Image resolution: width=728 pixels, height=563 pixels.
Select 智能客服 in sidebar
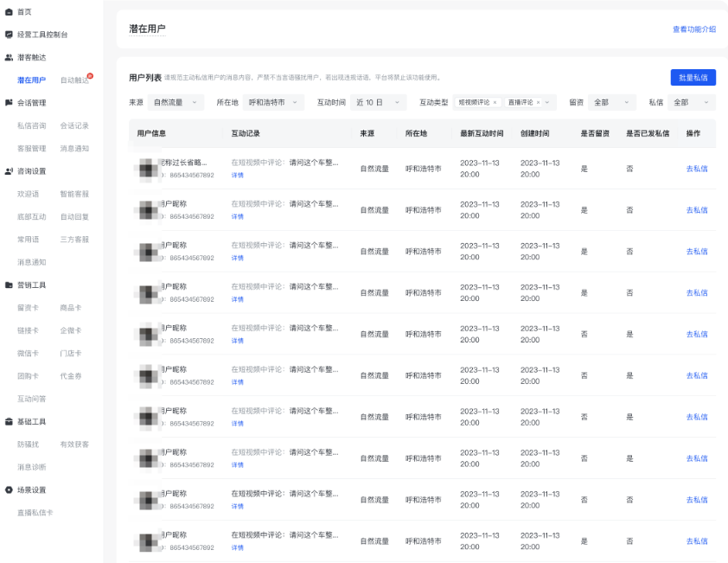click(x=74, y=194)
